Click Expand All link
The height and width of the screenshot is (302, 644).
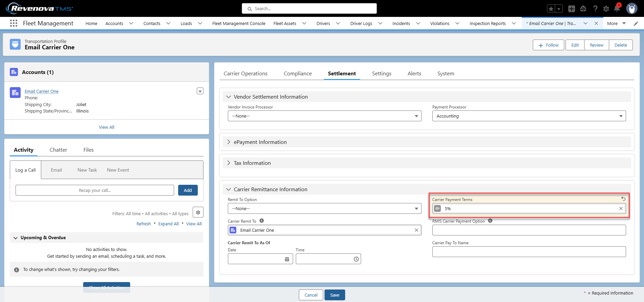(168, 224)
